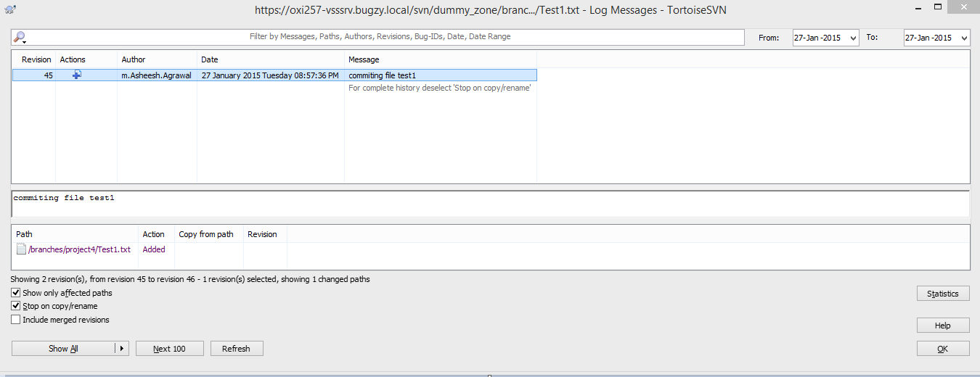
Task: Sort by the Date column header
Action: (271, 59)
